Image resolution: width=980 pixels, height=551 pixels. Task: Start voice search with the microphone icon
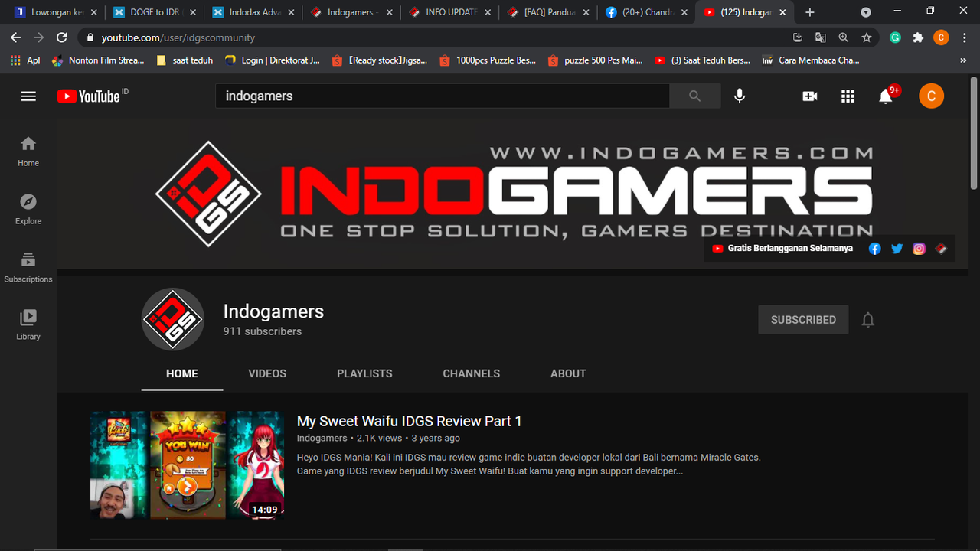(x=740, y=96)
